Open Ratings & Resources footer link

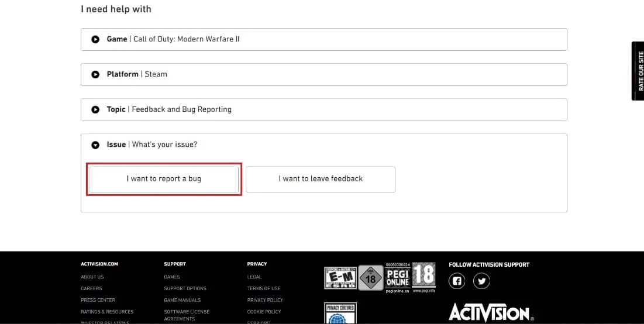pos(107,312)
